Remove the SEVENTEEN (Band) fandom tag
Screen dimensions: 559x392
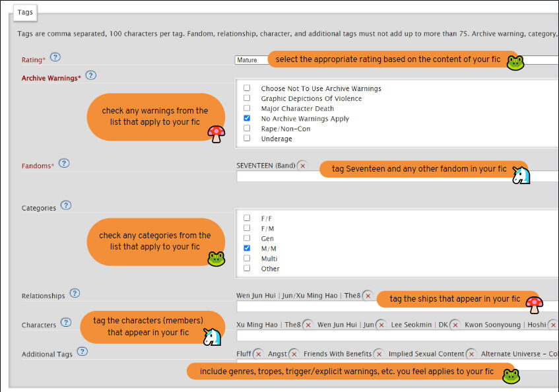tap(303, 166)
